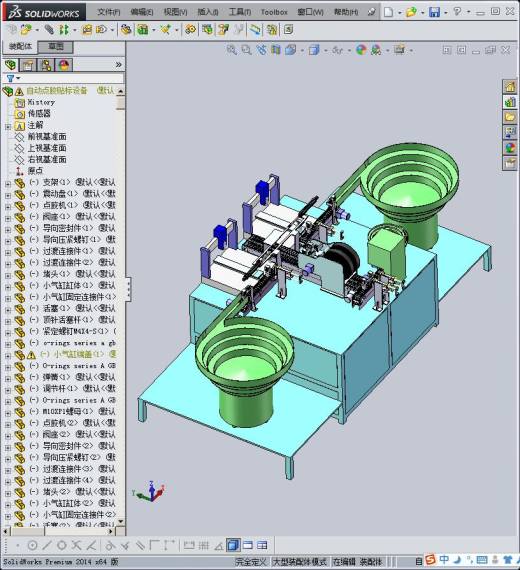The width and height of the screenshot is (520, 570).
Task: Click the Edit Appearance color ball icon
Action: (x=361, y=50)
